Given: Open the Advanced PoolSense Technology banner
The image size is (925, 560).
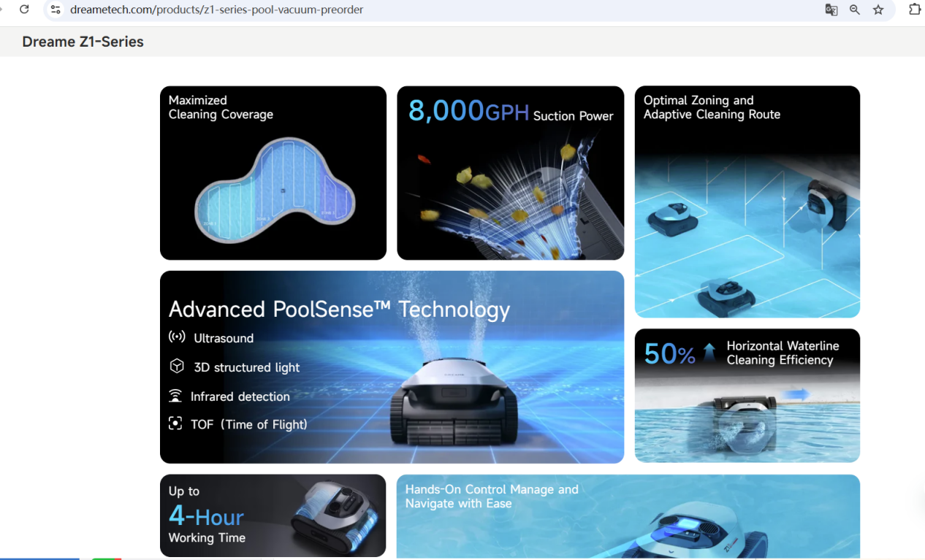Looking at the screenshot, I should (x=392, y=367).
